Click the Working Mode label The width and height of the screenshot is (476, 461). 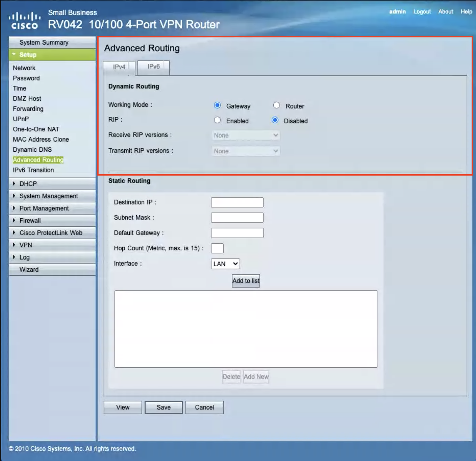pyautogui.click(x=130, y=105)
